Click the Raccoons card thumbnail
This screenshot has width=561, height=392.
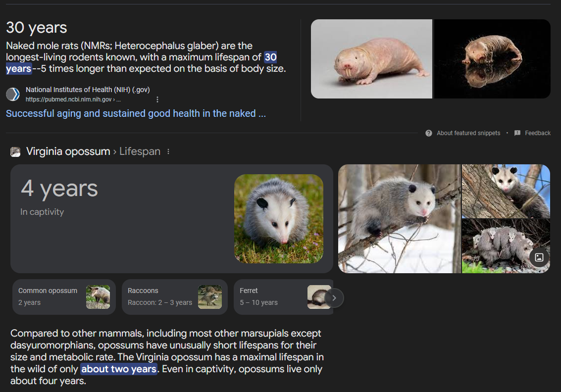click(x=210, y=297)
